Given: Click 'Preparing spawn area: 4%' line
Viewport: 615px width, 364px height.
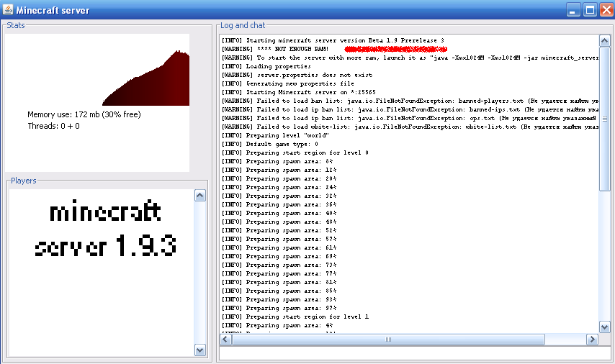Looking at the screenshot, I should [x=277, y=325].
